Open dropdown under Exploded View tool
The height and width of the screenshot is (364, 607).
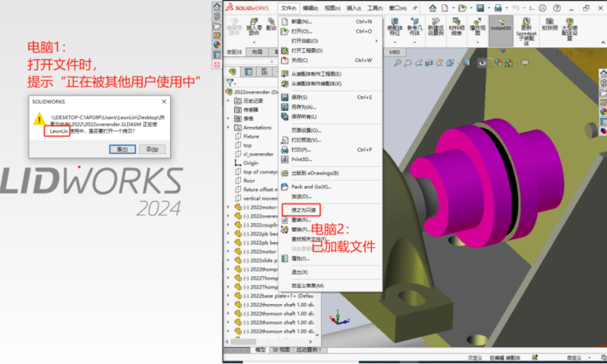click(478, 42)
